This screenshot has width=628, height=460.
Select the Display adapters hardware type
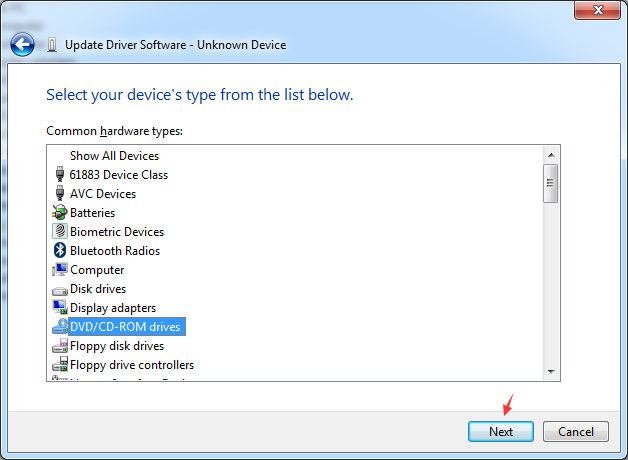pos(112,308)
